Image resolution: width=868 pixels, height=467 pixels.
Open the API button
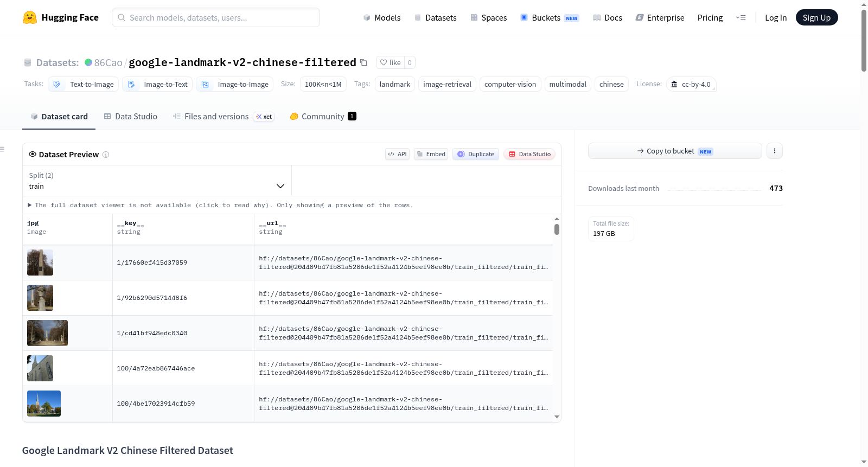click(397, 154)
